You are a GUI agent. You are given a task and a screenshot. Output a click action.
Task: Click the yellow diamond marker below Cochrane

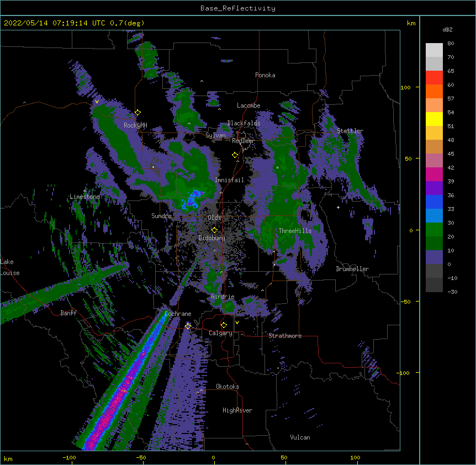pos(188,326)
